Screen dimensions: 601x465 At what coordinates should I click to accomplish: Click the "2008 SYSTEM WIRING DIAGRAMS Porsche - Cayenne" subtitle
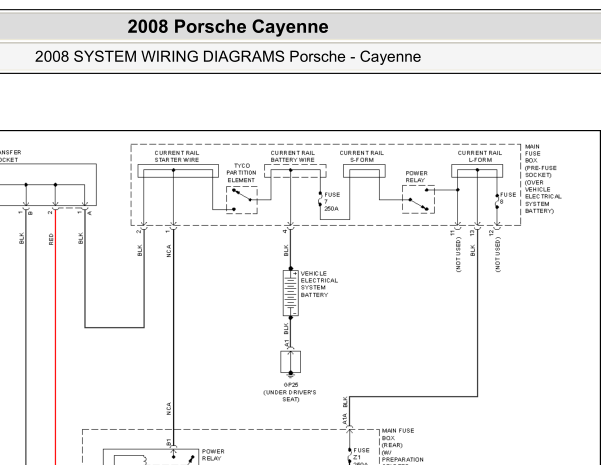[228, 57]
